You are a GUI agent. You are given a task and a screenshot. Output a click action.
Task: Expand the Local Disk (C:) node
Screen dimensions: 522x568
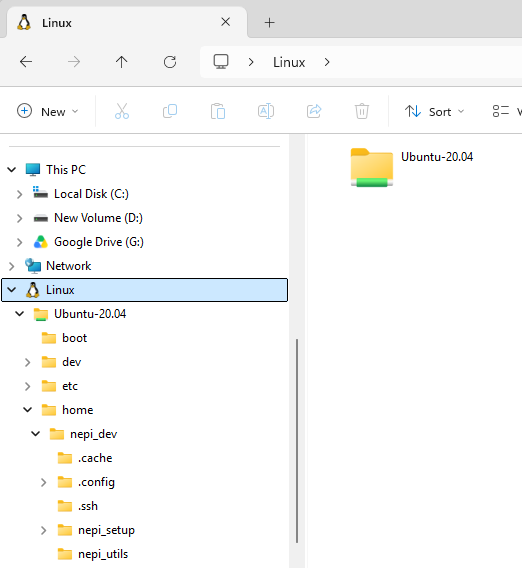pos(20,194)
